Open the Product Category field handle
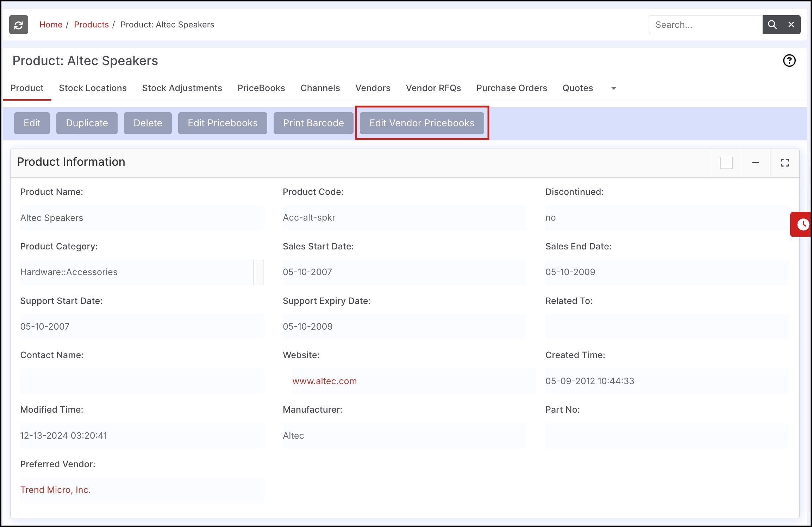This screenshot has height=527, width=812. pyautogui.click(x=258, y=272)
